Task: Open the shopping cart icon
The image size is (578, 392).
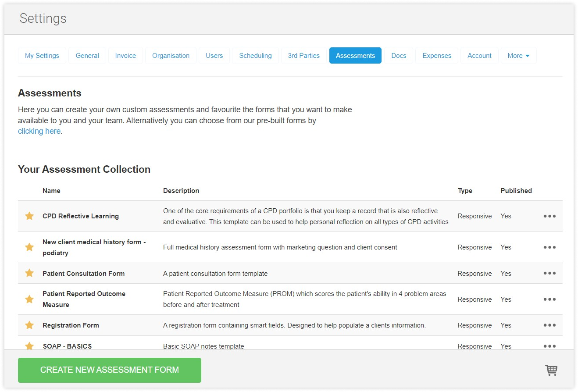Action: [x=551, y=370]
